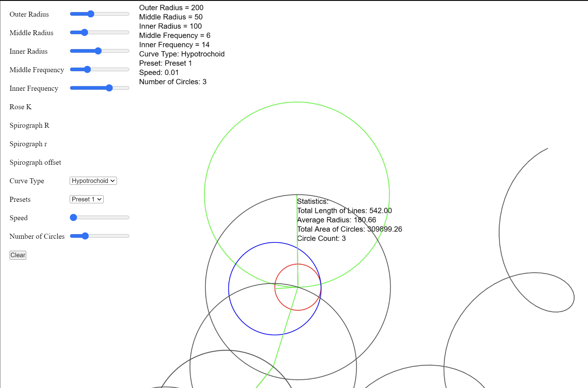Click the 'Middle Frequency = 6' readout
Screen dimensions: 588x388
click(x=175, y=35)
